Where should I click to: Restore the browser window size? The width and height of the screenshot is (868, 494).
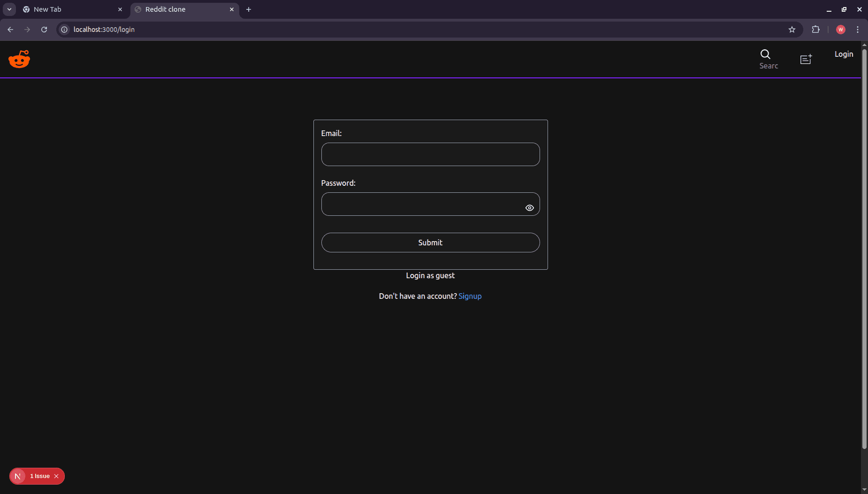click(x=844, y=9)
